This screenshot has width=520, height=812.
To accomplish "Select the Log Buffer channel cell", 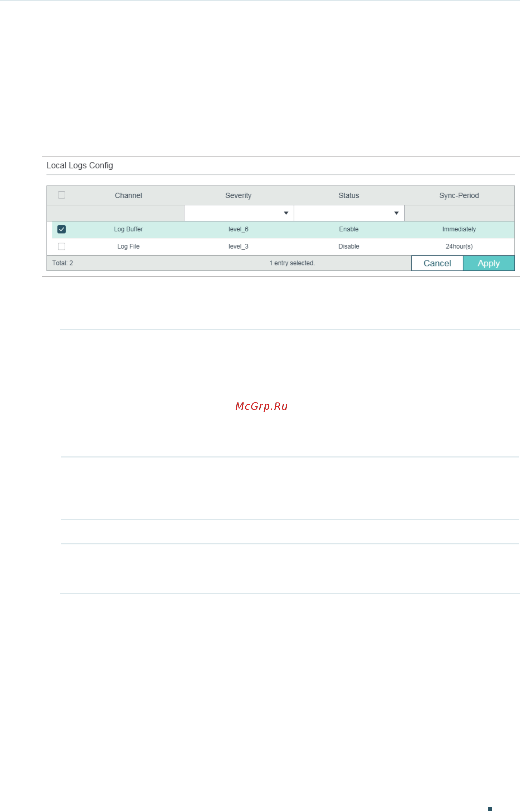I will point(128,229).
